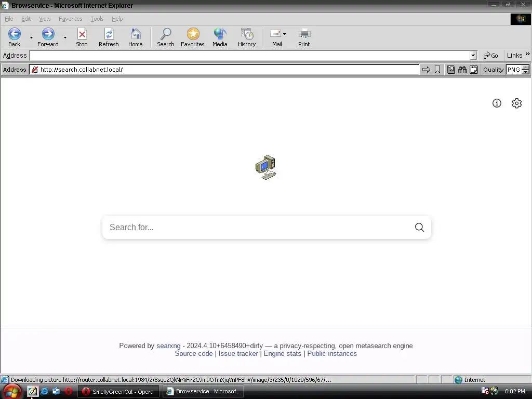This screenshot has height=399, width=532.
Task: Open the Tools menu
Action: [x=97, y=19]
